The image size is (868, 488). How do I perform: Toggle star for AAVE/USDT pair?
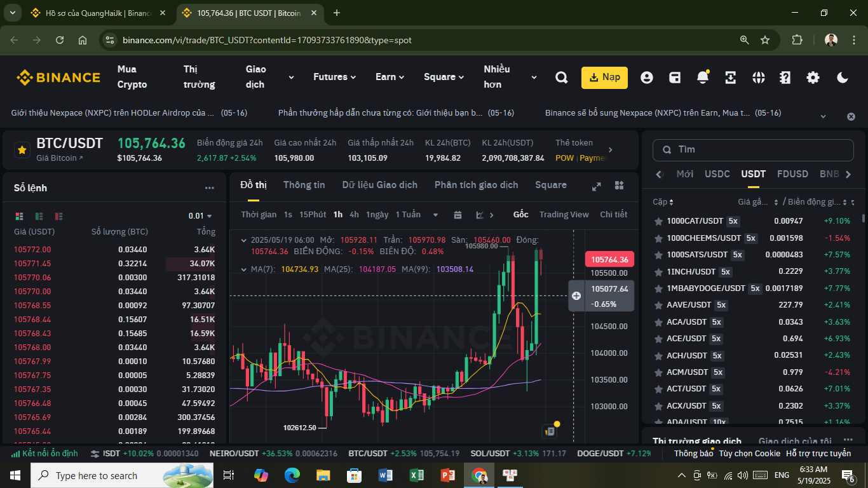658,305
